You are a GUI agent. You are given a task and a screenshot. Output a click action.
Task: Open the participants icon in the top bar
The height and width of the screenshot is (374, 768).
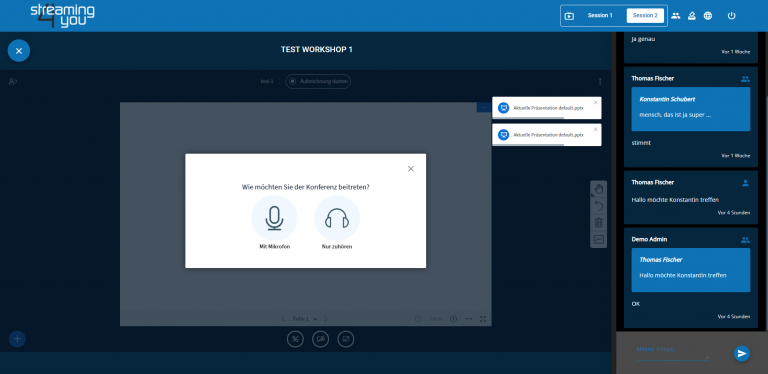(x=676, y=16)
